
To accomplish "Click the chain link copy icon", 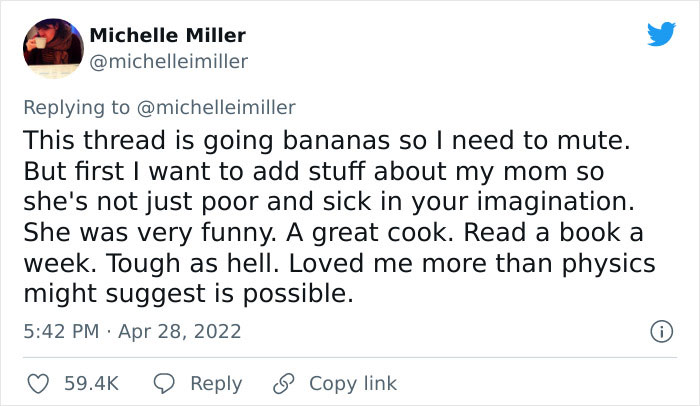I will (x=285, y=383).
